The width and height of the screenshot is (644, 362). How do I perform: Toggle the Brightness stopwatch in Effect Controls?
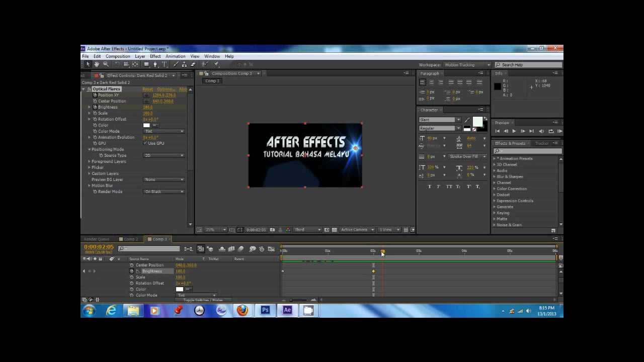click(95, 107)
